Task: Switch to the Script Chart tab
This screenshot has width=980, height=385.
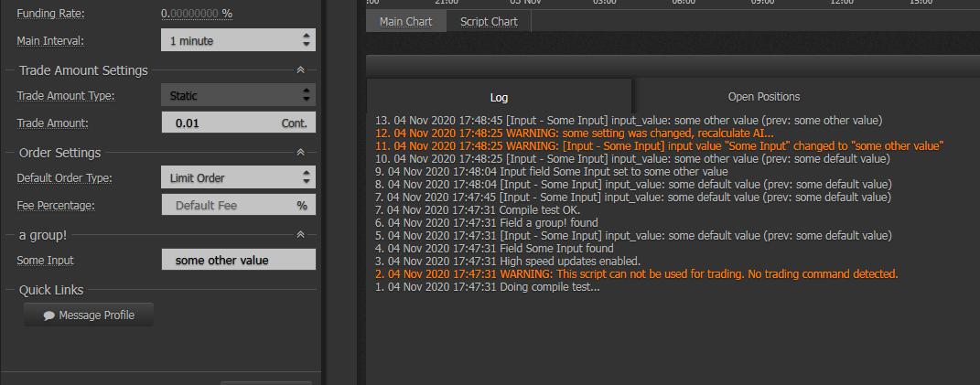Action: coord(489,21)
